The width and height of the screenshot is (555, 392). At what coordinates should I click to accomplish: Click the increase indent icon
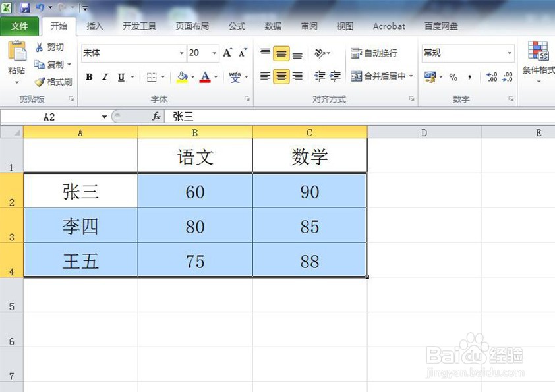(x=335, y=76)
